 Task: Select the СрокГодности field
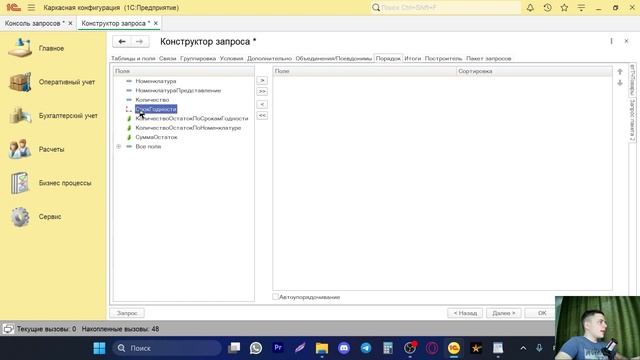pyautogui.click(x=156, y=109)
